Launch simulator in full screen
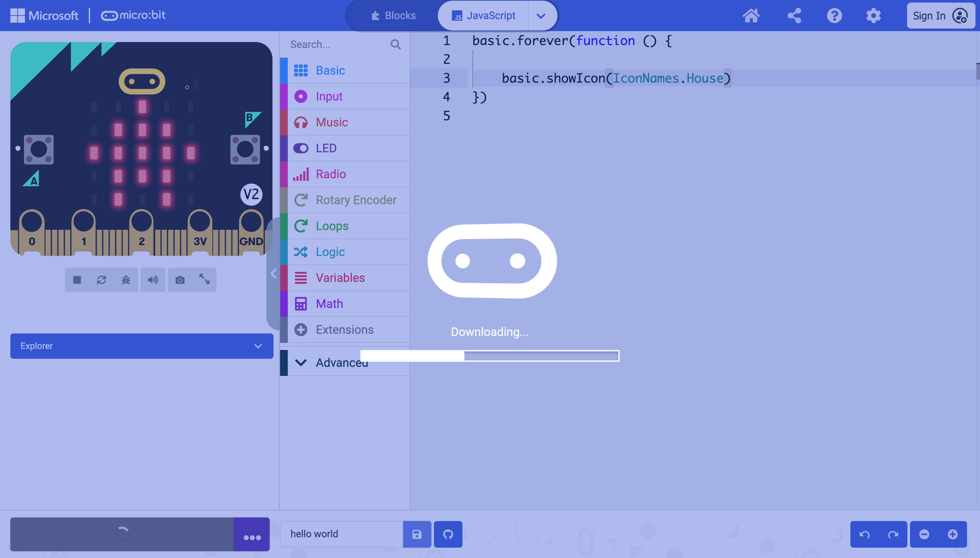Viewport: 980px width, 558px height. point(204,279)
